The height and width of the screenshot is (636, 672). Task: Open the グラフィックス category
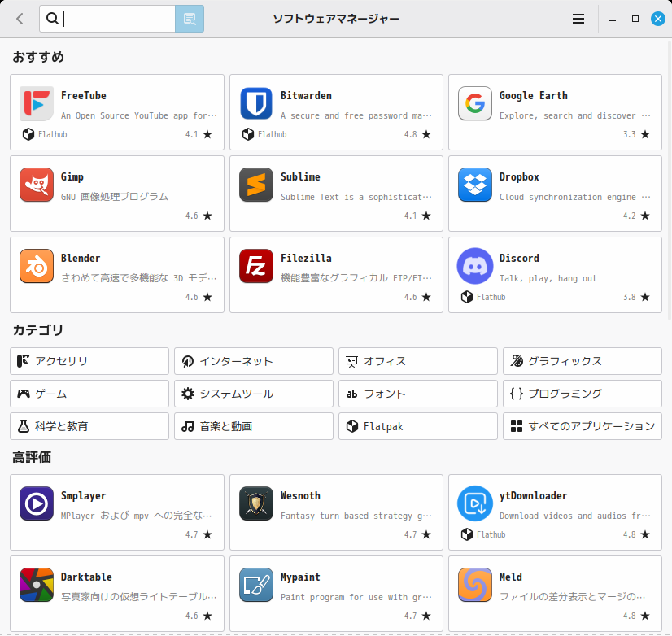pyautogui.click(x=583, y=361)
